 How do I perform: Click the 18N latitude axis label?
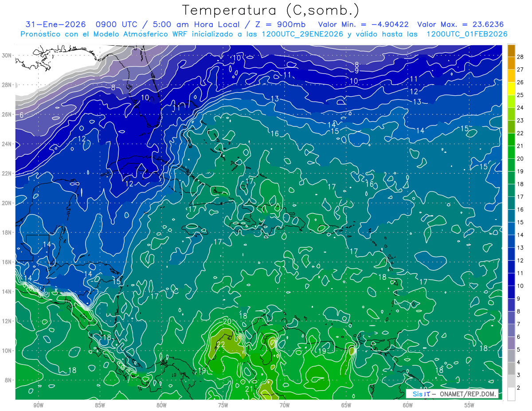coord(7,232)
